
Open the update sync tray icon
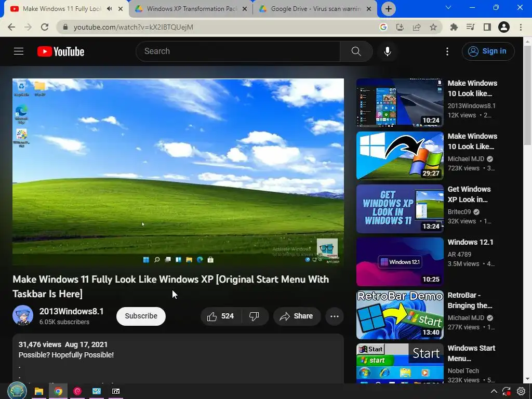point(506,391)
